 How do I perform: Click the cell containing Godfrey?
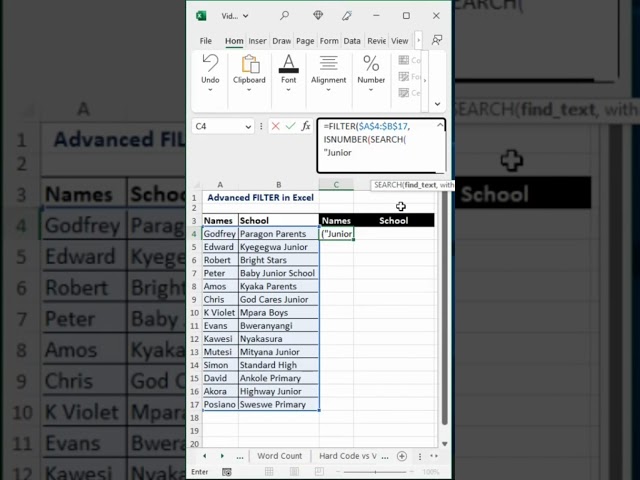pyautogui.click(x=220, y=234)
